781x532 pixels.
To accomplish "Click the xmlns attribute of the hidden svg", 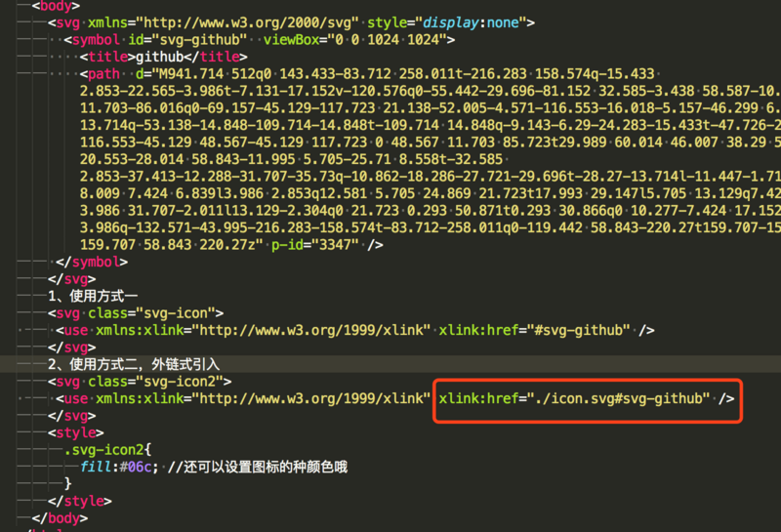I will point(224,22).
